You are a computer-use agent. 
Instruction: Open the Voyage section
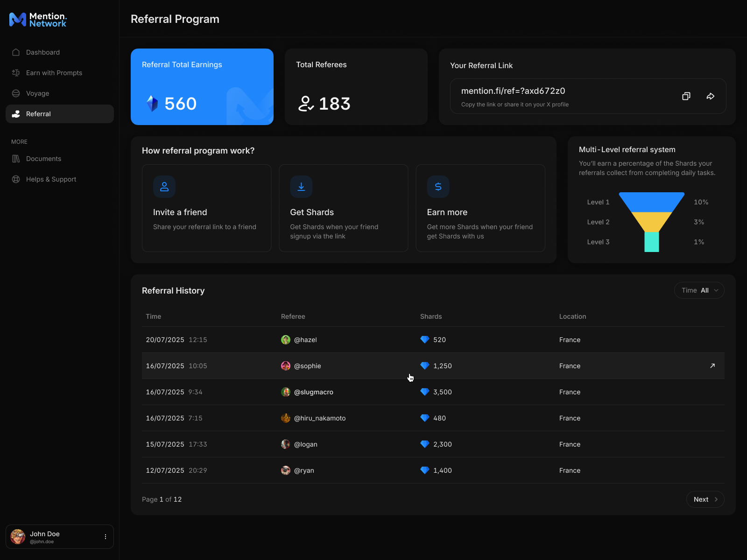point(60,93)
